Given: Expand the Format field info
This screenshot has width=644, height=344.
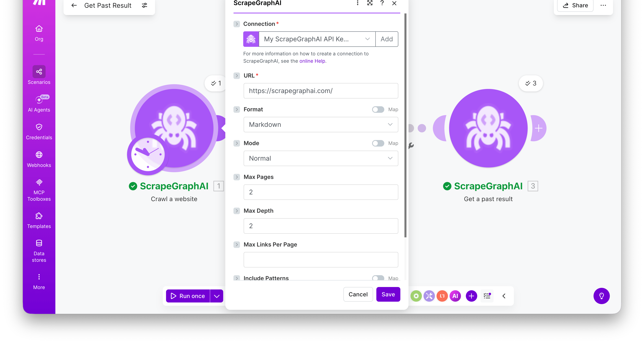Looking at the screenshot, I should [237, 110].
